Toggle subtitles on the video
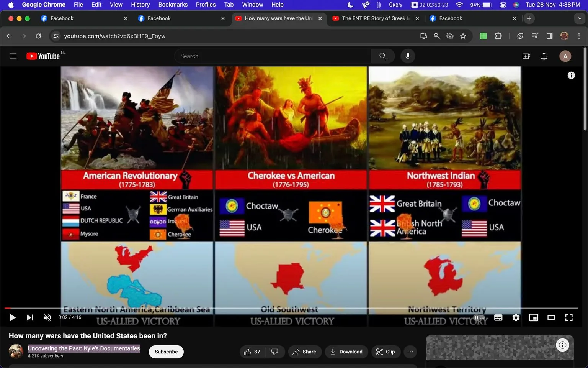The height and width of the screenshot is (368, 588). click(498, 317)
